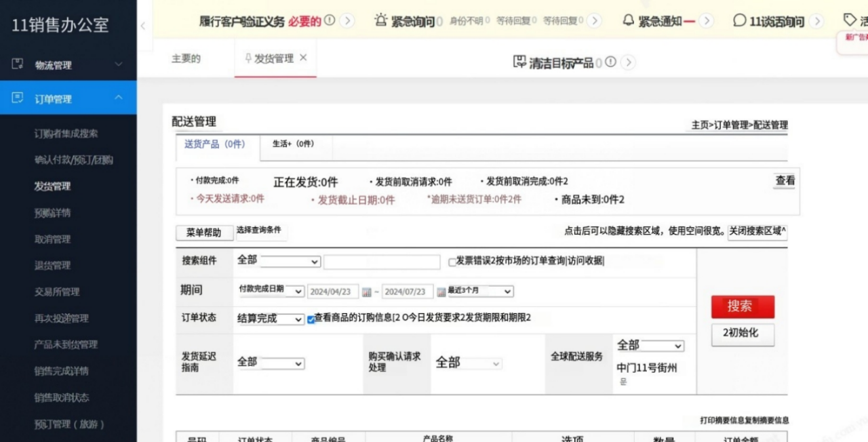
Task: Click the start date calendar icon
Action: pyautogui.click(x=367, y=292)
